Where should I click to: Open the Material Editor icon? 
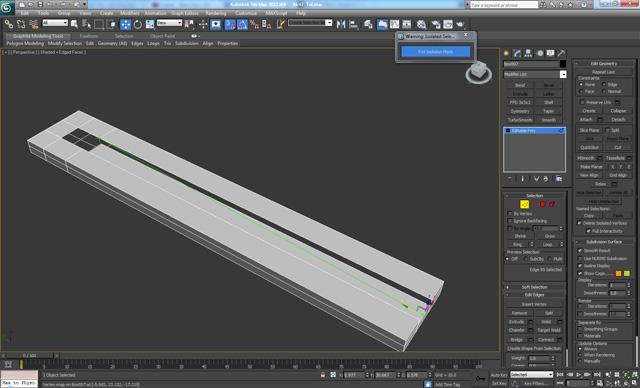tap(421, 24)
